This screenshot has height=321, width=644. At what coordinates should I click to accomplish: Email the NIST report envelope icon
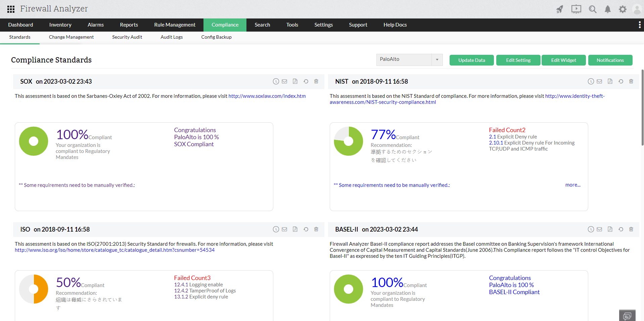pyautogui.click(x=599, y=81)
